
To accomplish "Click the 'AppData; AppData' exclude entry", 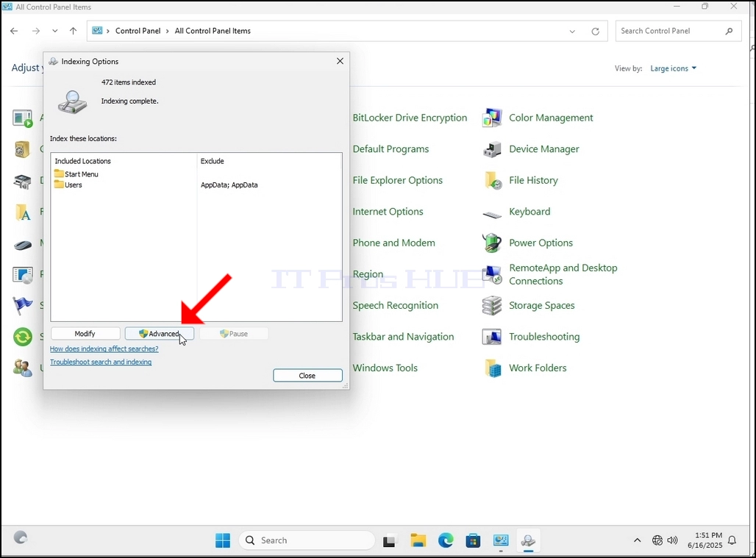I will pyautogui.click(x=229, y=185).
